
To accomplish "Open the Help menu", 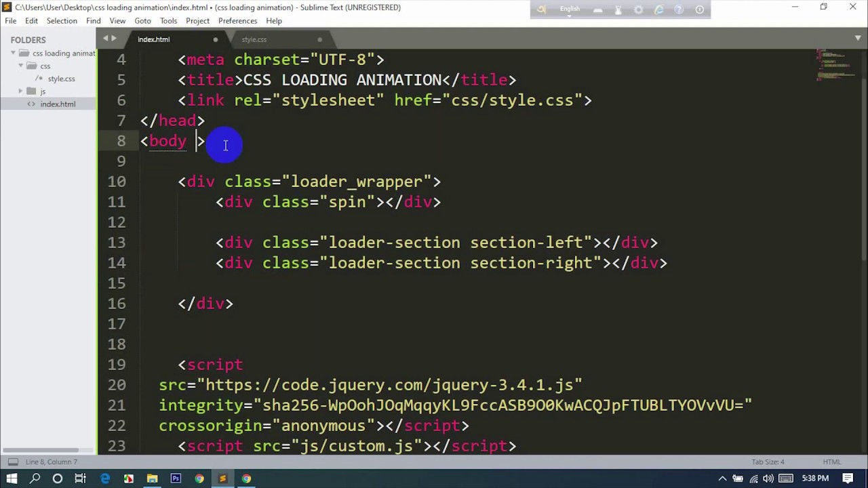I will point(274,21).
